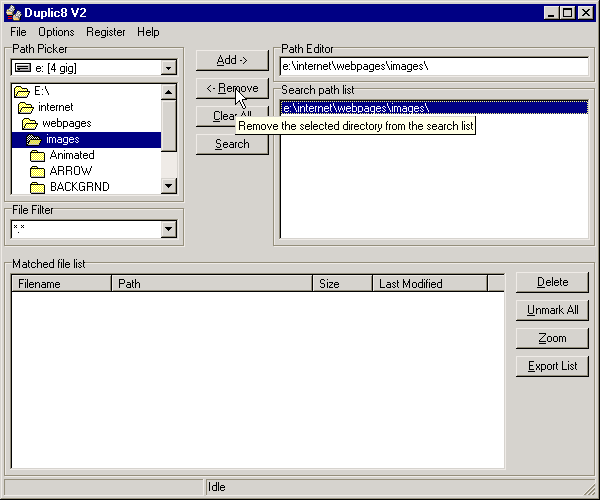Click the webpages folder icon

pyautogui.click(x=30, y=123)
